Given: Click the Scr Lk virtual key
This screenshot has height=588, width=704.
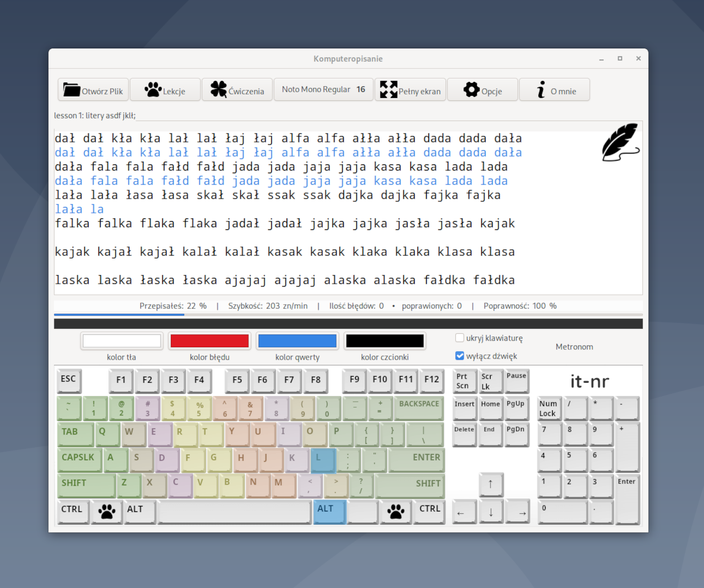Looking at the screenshot, I should (491, 380).
